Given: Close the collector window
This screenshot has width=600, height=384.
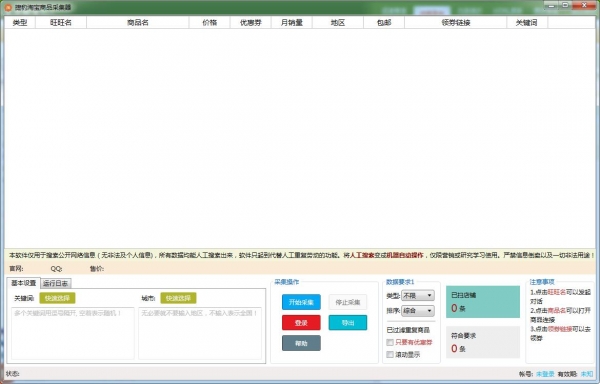Looking at the screenshot, I should click(x=584, y=5).
